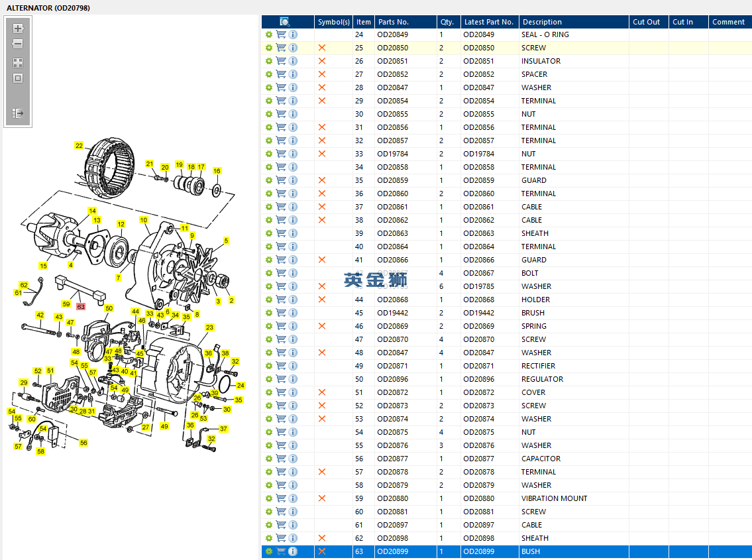Click the single-square fit view icon
Viewport: 752px width, 560px height.
point(18,78)
